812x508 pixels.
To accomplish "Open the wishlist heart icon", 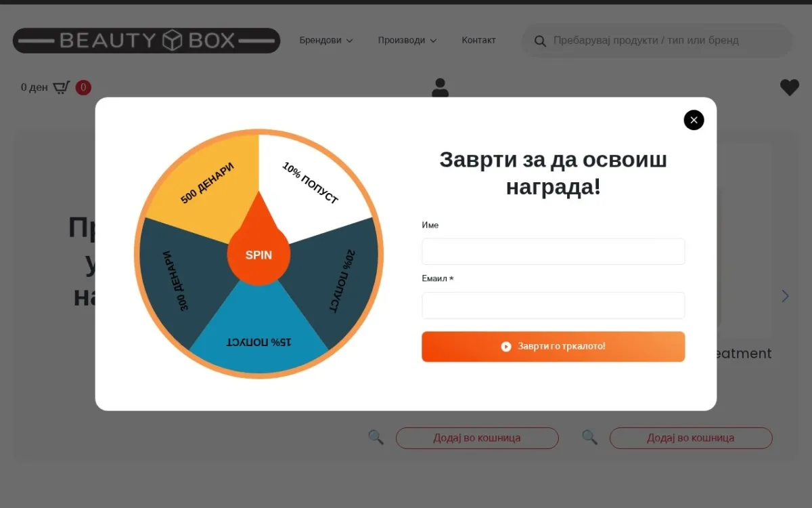I will 790,87.
